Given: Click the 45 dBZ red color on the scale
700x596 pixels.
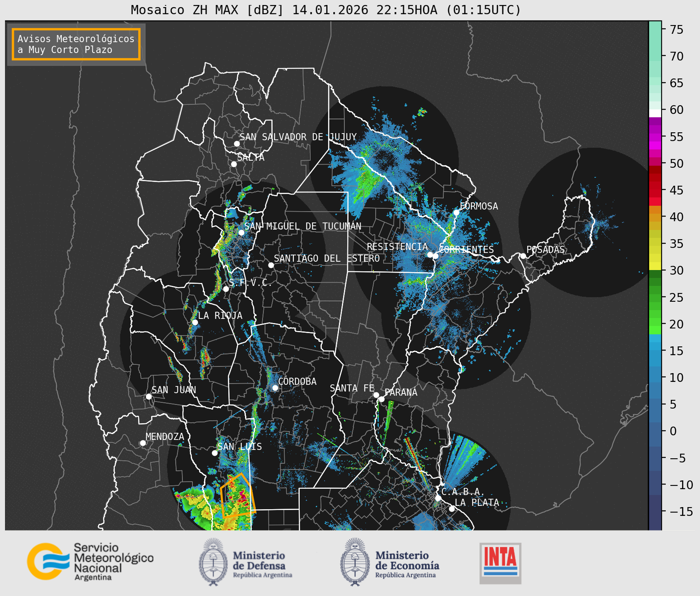Looking at the screenshot, I should tap(655, 190).
